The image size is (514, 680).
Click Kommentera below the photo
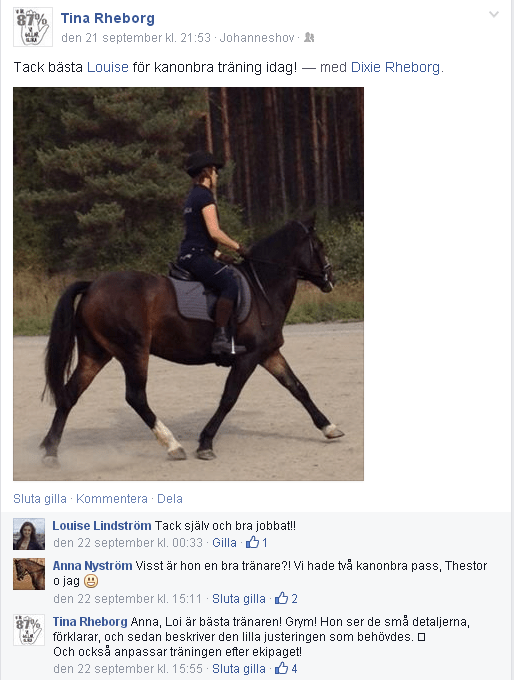[x=112, y=499]
